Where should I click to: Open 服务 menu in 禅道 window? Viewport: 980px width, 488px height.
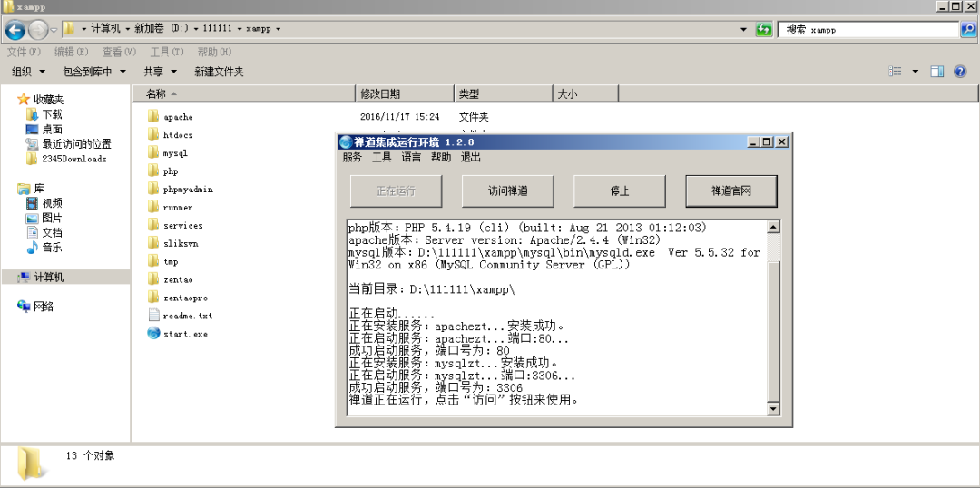[352, 158]
